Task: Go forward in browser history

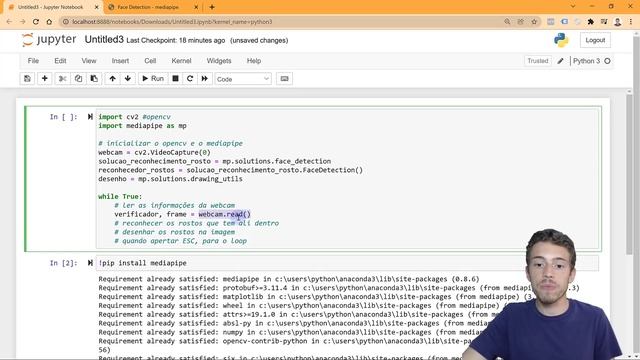Action: click(22, 22)
